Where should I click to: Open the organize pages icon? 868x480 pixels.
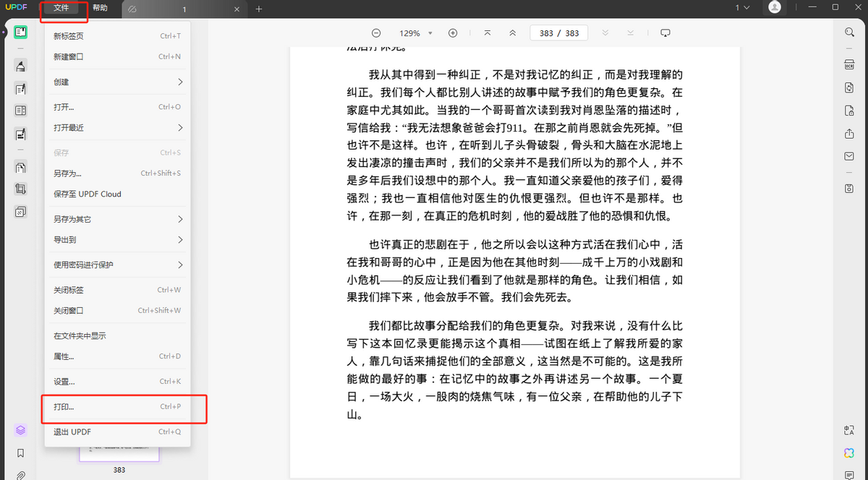pyautogui.click(x=20, y=111)
